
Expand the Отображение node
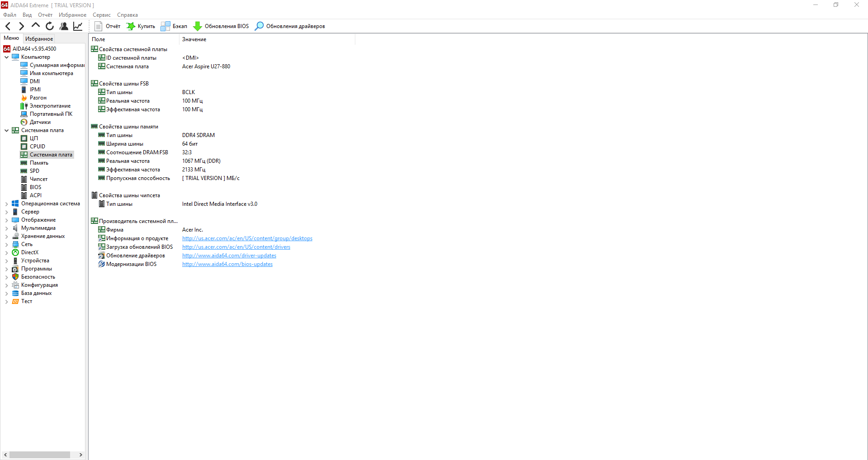tap(6, 220)
